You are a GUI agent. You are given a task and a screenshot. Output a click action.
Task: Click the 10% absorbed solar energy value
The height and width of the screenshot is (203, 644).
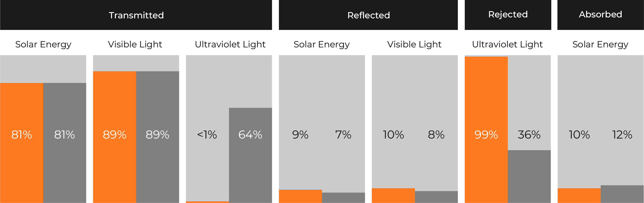579,135
